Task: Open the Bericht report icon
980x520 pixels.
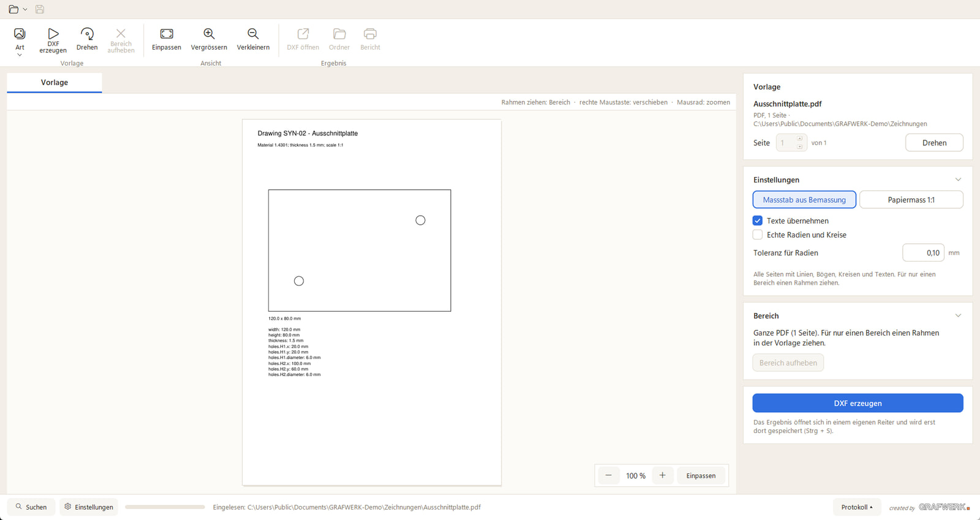Action: coord(370,40)
